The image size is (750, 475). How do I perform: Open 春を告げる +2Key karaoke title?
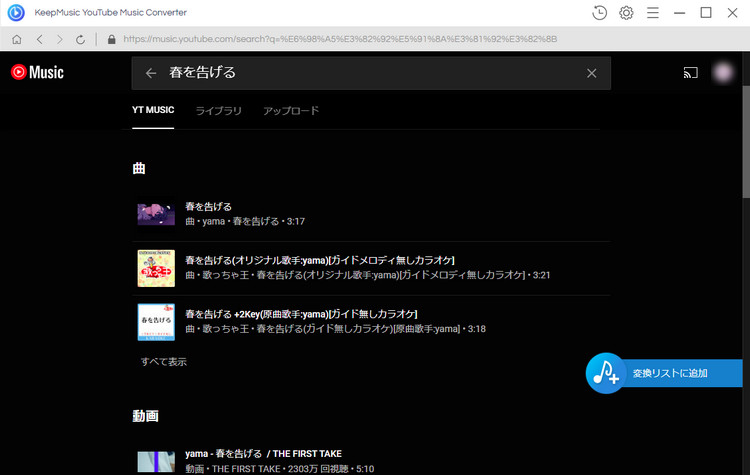tap(301, 314)
